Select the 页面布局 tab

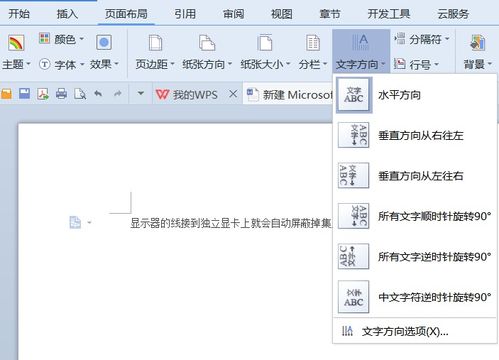tap(126, 14)
